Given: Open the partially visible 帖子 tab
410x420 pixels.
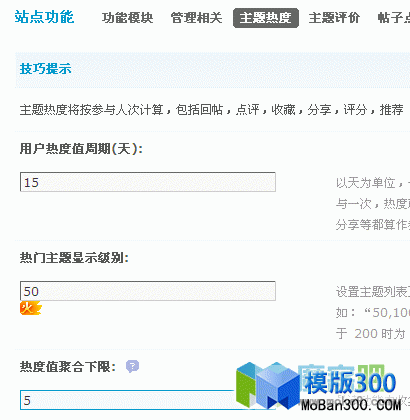Looking at the screenshot, I should pos(394,18).
